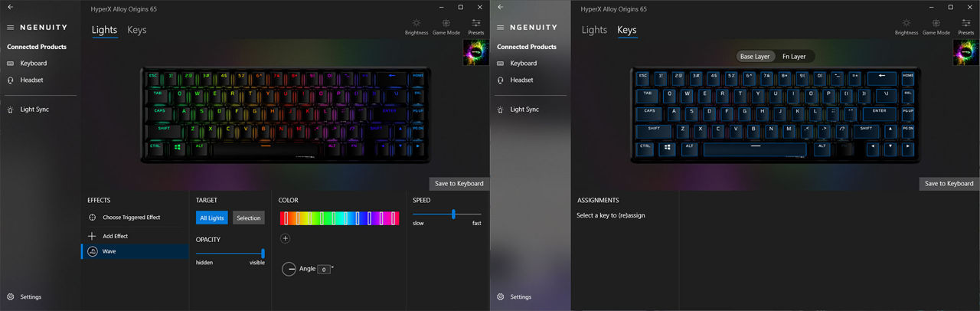This screenshot has width=980, height=311.
Task: Go back using left window's back arrow
Action: (11, 7)
